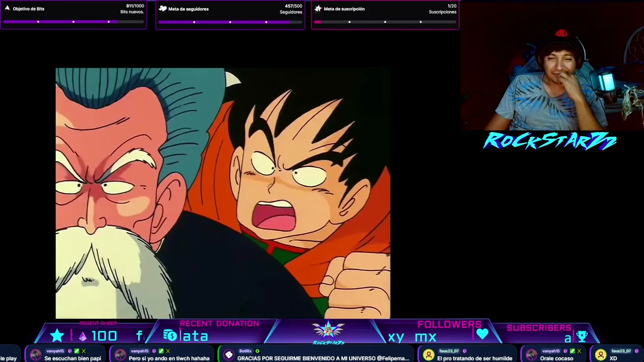Click the 'RECENT DONATION' heading

coord(219,324)
